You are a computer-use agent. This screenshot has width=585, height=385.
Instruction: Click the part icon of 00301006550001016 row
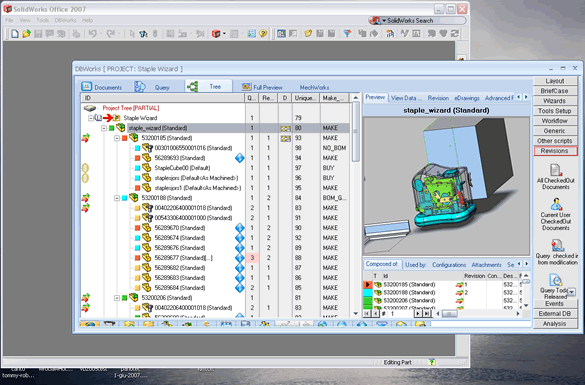[x=147, y=148]
